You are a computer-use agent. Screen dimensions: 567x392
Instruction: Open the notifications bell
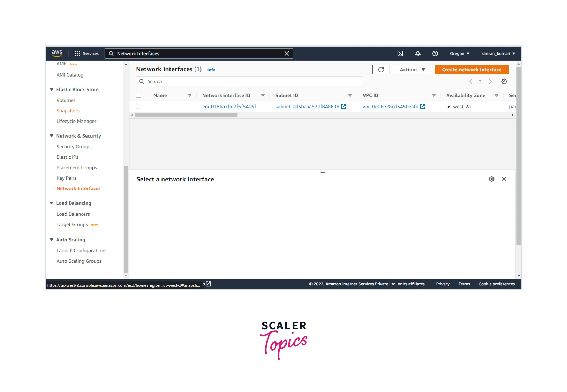pyautogui.click(x=418, y=54)
